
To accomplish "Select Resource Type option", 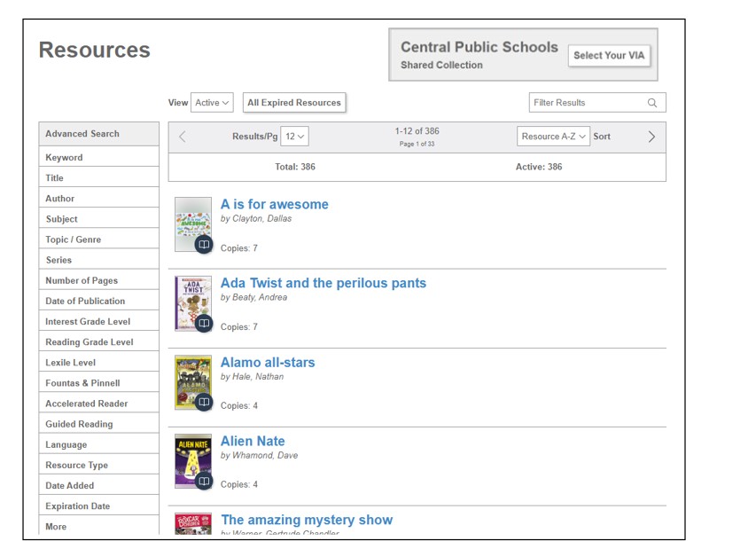I will click(x=99, y=465).
